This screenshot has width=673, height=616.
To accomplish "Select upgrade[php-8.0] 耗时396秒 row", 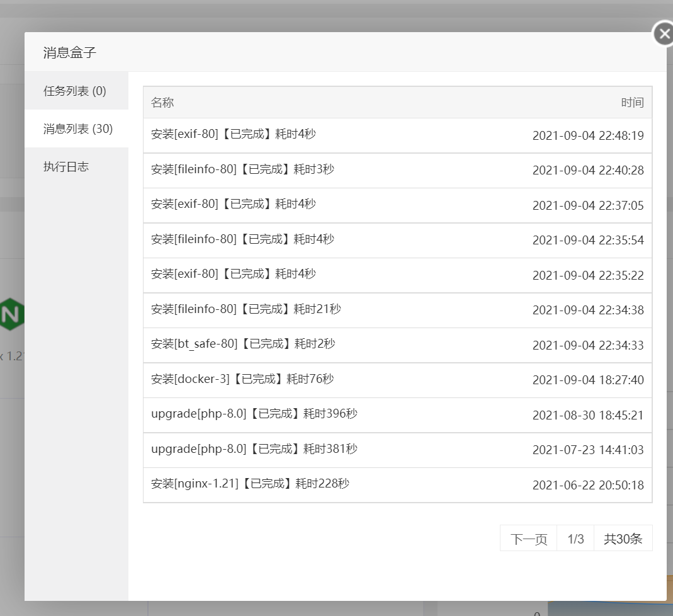I will point(397,415).
